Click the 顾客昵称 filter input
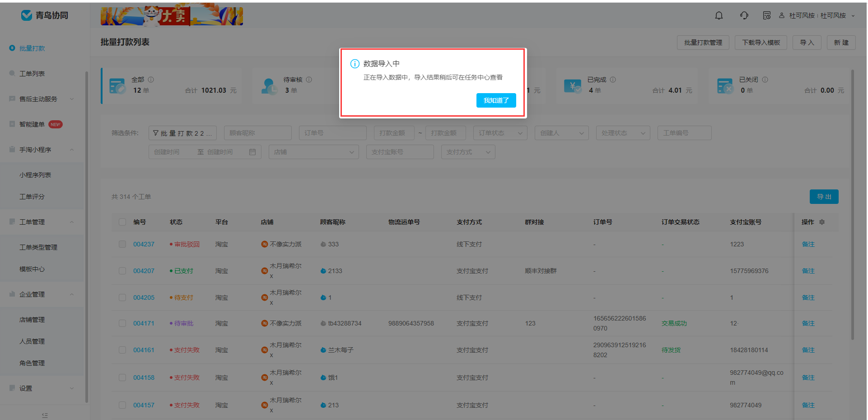The image size is (868, 420). pos(258,133)
